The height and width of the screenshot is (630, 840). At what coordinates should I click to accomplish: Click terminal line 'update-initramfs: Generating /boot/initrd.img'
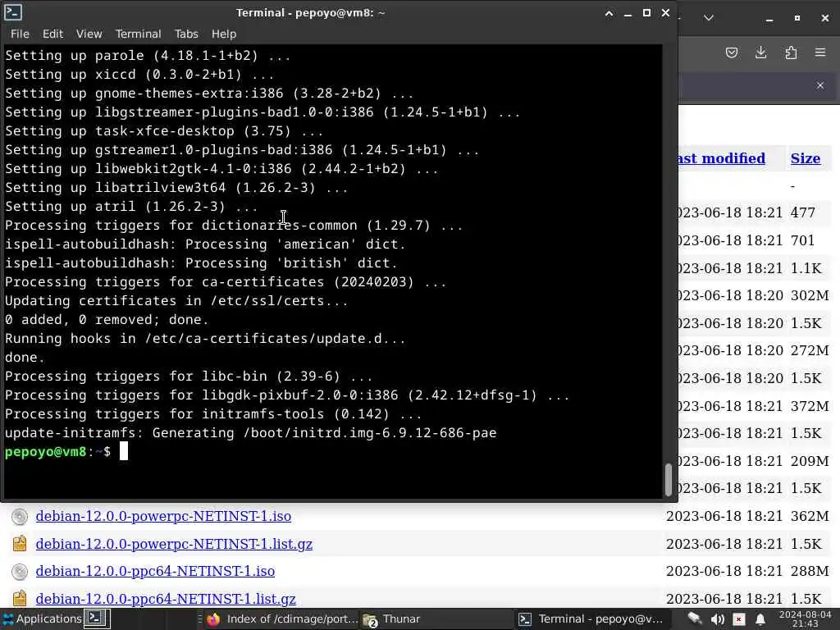pyautogui.click(x=251, y=433)
